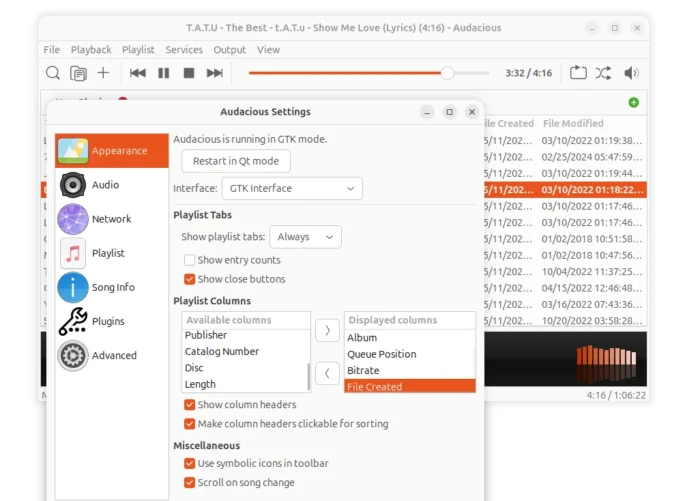700x501 pixels.
Task: Uncheck Show column headers
Action: tap(189, 405)
